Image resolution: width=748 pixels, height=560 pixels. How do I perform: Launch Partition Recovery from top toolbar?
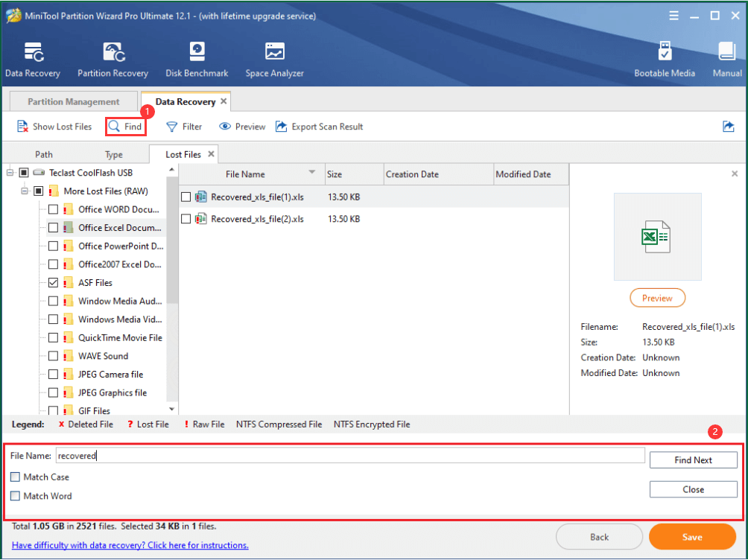pos(113,52)
